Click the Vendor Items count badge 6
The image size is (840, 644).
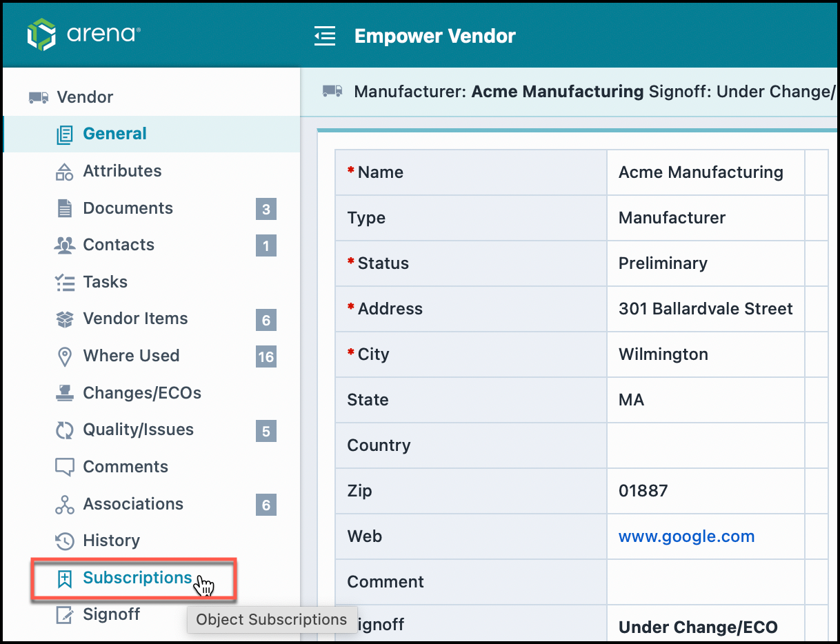coord(266,320)
